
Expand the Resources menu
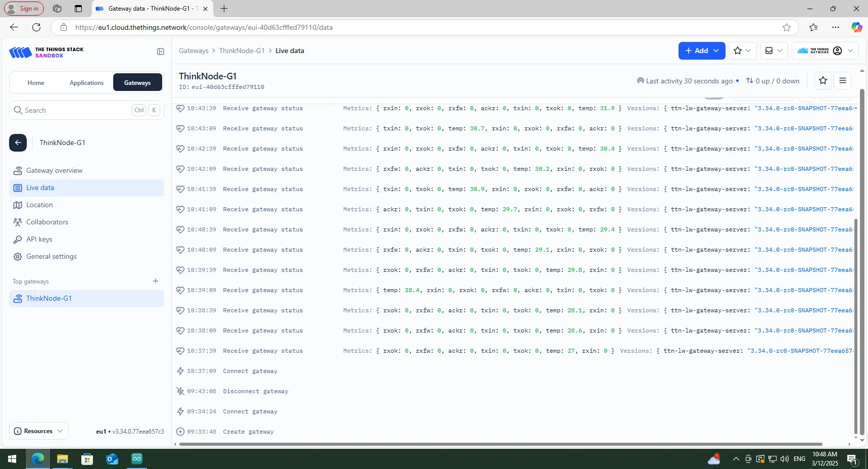[39, 431]
